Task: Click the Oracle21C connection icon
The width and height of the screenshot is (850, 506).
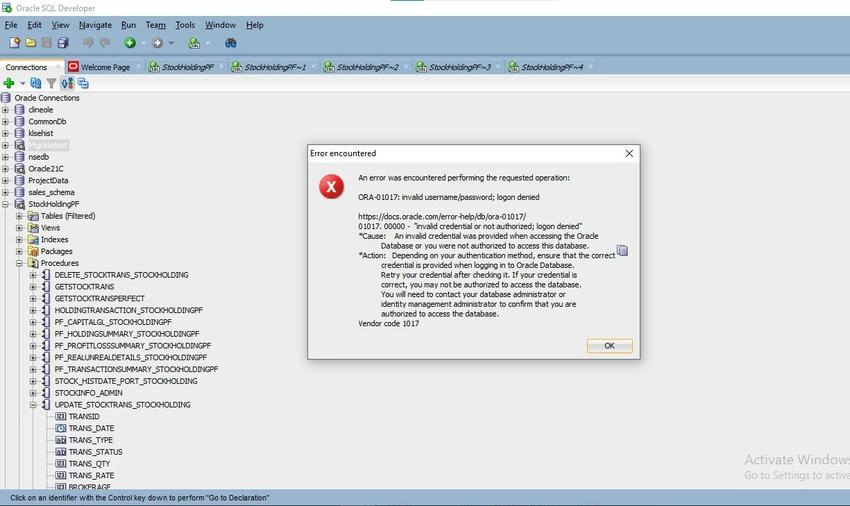Action: coord(20,169)
